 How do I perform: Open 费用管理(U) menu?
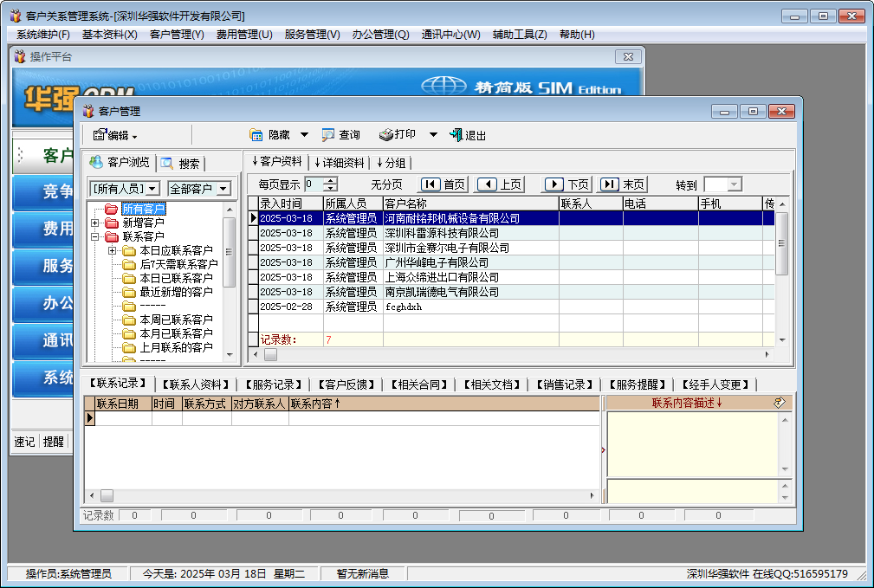244,35
